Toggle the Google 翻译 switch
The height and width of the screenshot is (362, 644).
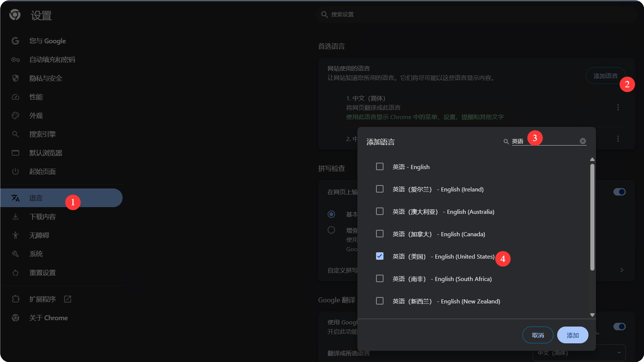619,327
